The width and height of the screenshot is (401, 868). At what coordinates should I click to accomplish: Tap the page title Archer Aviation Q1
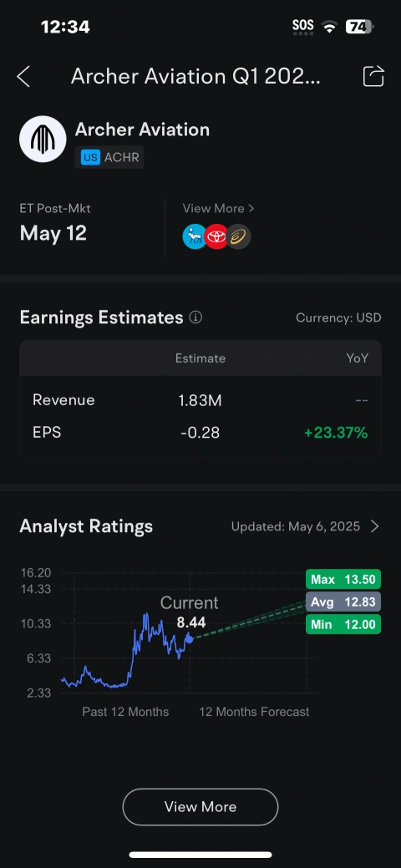pyautogui.click(x=195, y=76)
